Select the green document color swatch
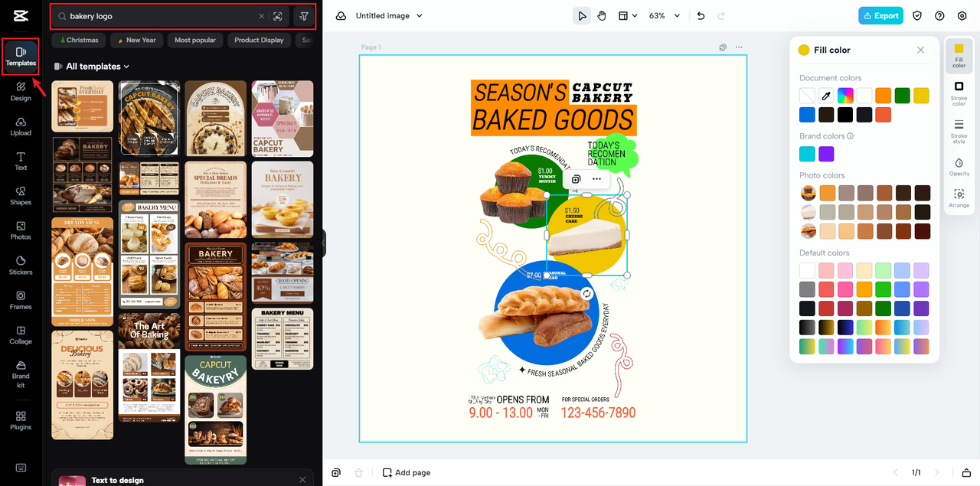The width and height of the screenshot is (980, 486). pyautogui.click(x=903, y=96)
